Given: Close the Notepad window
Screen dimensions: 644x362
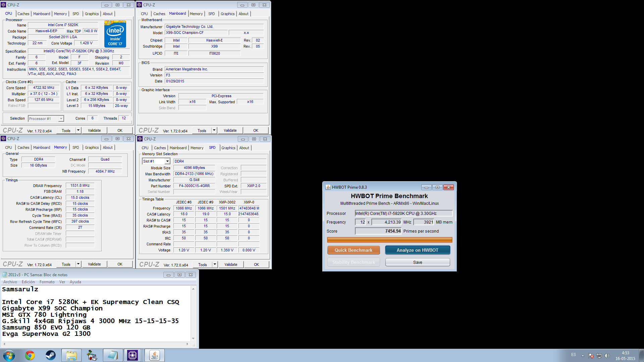Looking at the screenshot, I should tap(191, 275).
